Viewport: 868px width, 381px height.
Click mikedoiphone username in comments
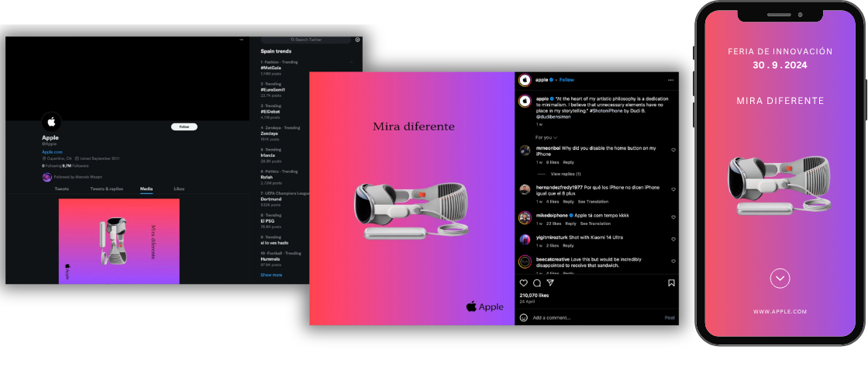coord(552,215)
